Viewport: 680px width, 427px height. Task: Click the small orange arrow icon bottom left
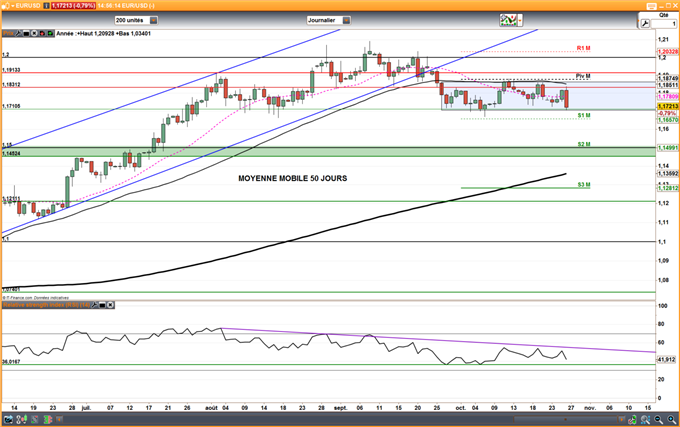point(59,420)
